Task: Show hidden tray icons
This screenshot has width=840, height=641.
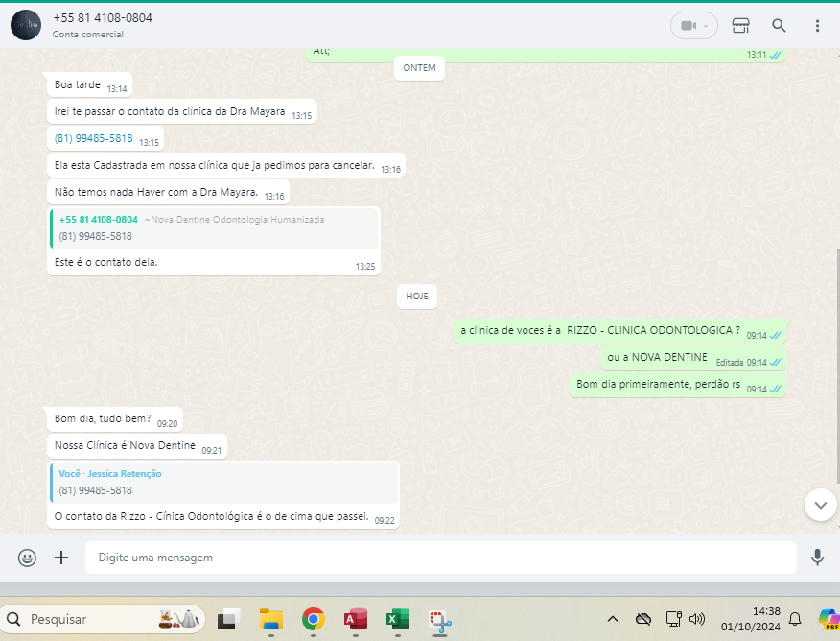Action: point(613,620)
